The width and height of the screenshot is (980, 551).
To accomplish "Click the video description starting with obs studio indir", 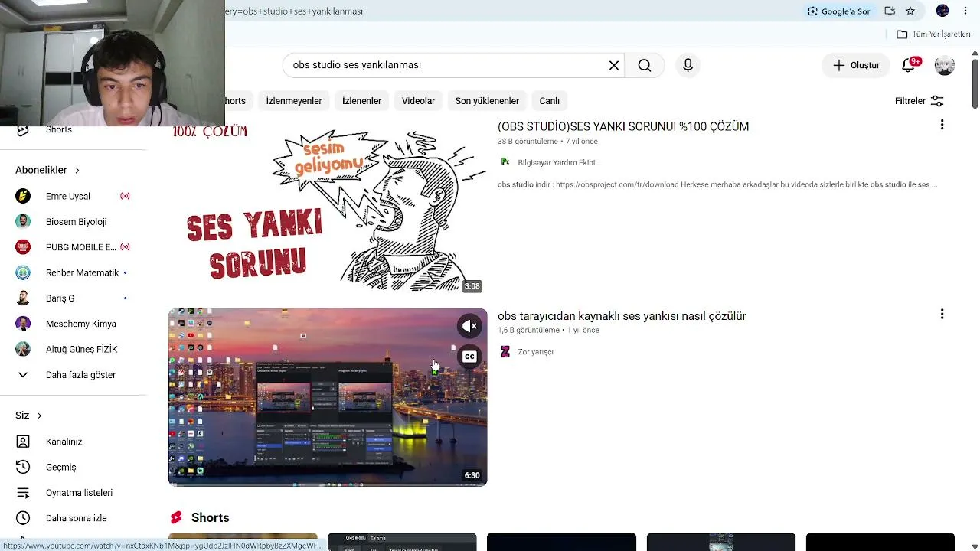I will tap(717, 184).
